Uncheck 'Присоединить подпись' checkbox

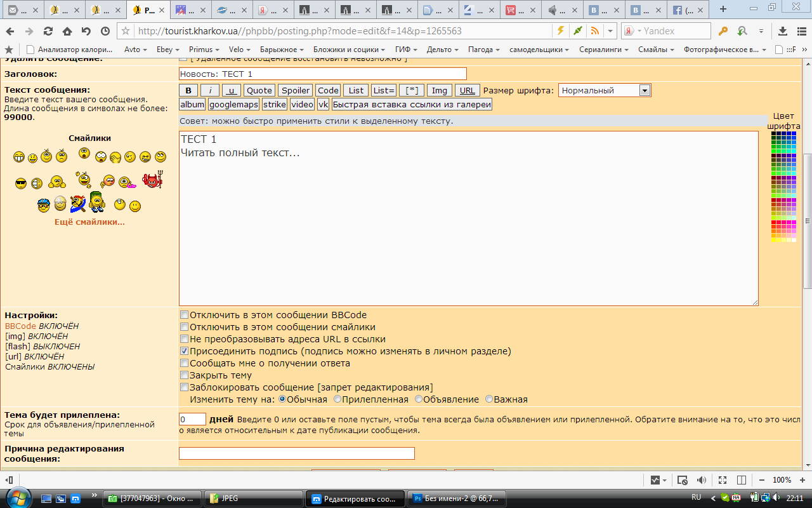tap(185, 351)
